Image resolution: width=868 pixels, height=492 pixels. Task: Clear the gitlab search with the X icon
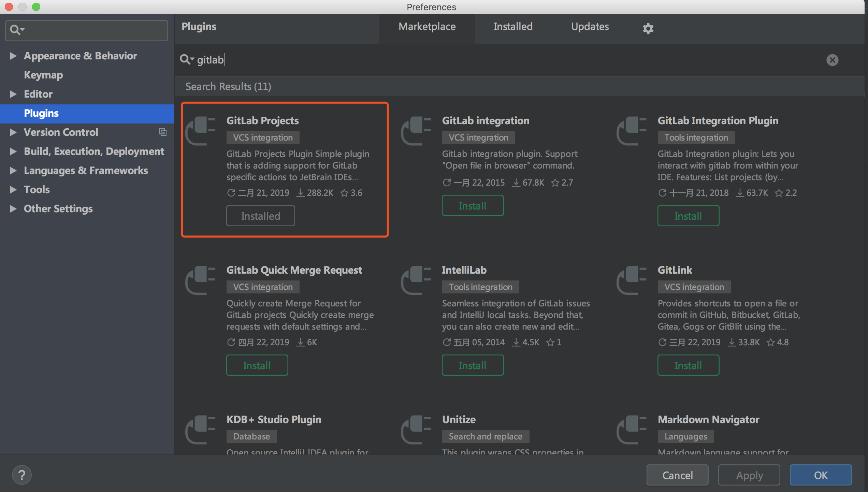click(x=832, y=60)
